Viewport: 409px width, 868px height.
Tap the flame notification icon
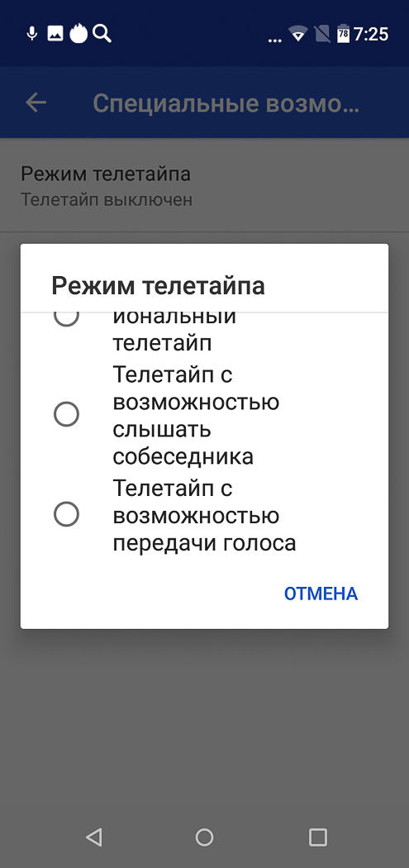click(x=78, y=34)
